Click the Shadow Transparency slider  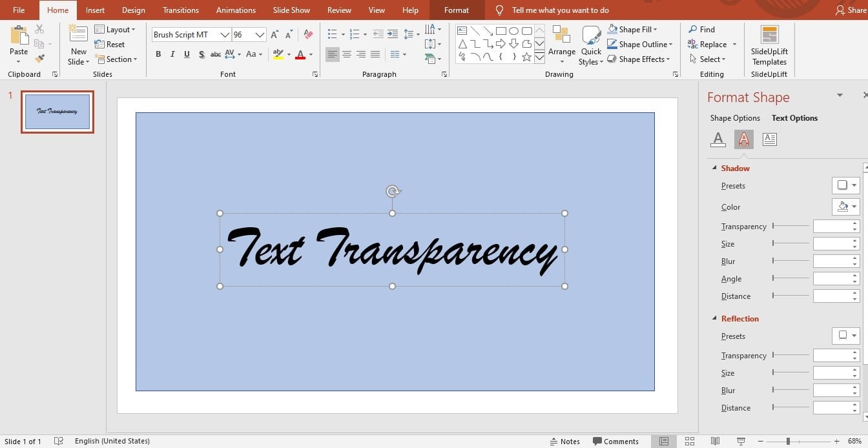pyautogui.click(x=790, y=226)
